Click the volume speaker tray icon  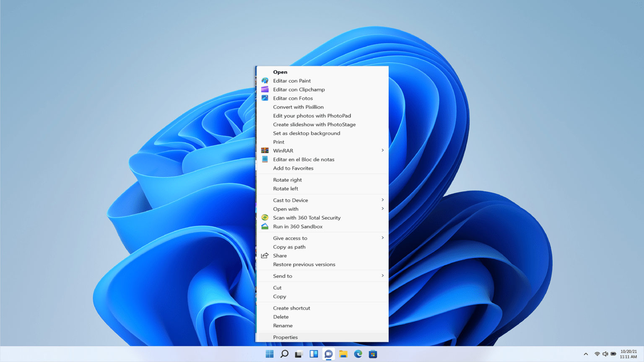[605, 354]
